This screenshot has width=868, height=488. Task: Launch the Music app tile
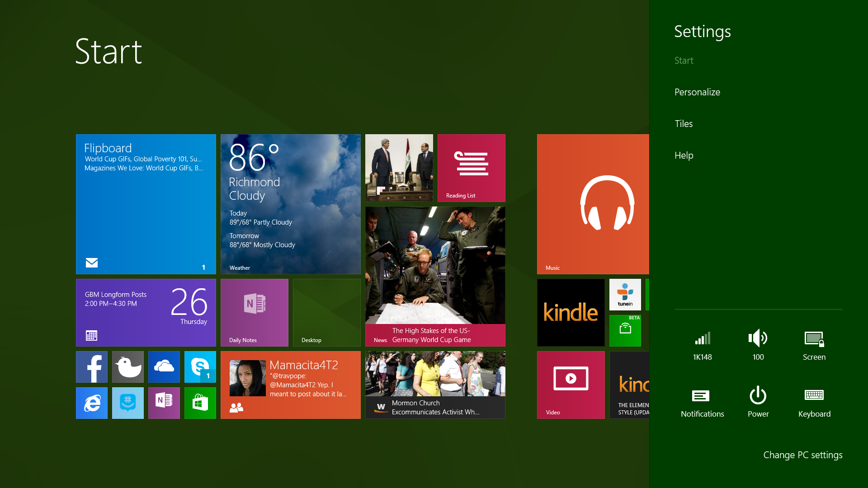pyautogui.click(x=593, y=204)
